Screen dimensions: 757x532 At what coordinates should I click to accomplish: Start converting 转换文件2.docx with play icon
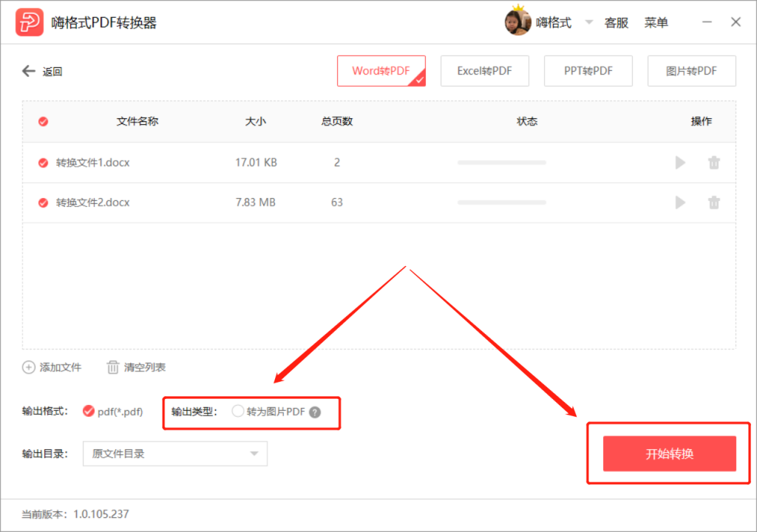680,202
